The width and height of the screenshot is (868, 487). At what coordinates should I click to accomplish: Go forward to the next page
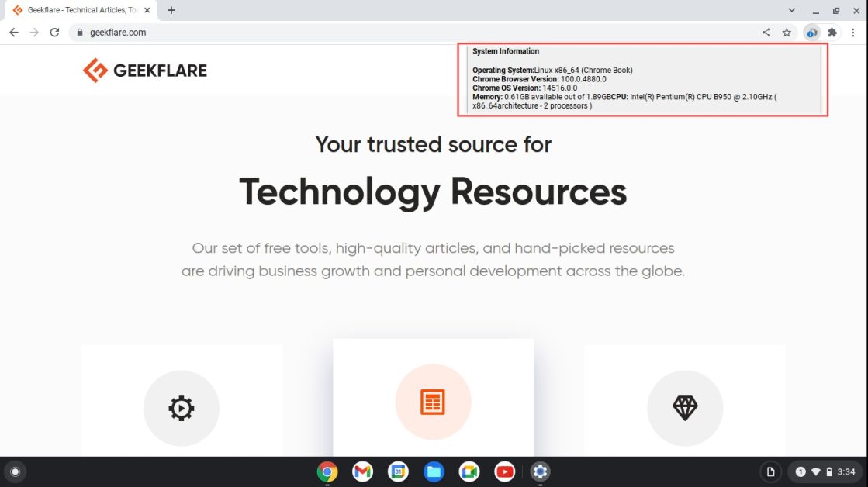click(x=34, y=32)
